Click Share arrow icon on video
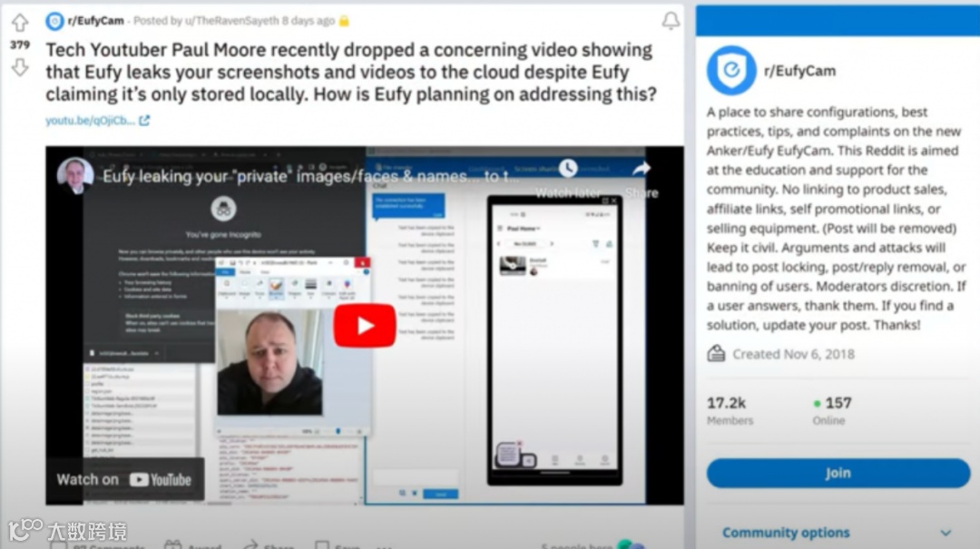 pos(642,168)
